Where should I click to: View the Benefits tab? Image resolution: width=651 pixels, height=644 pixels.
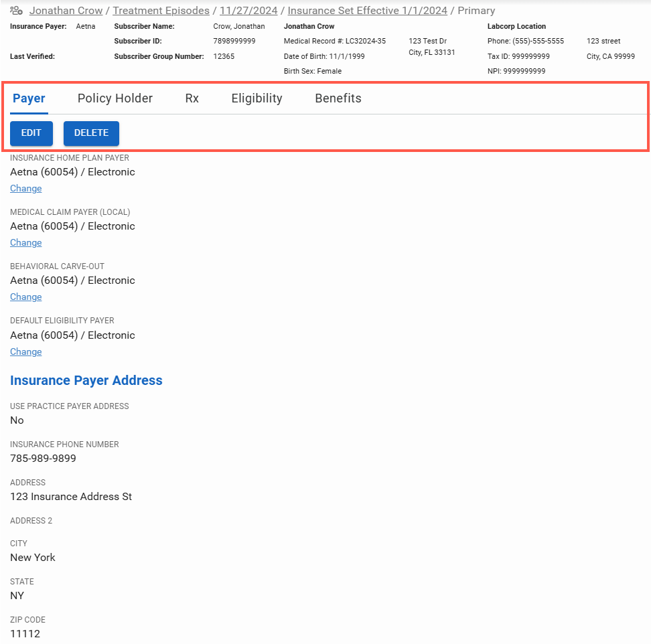338,98
